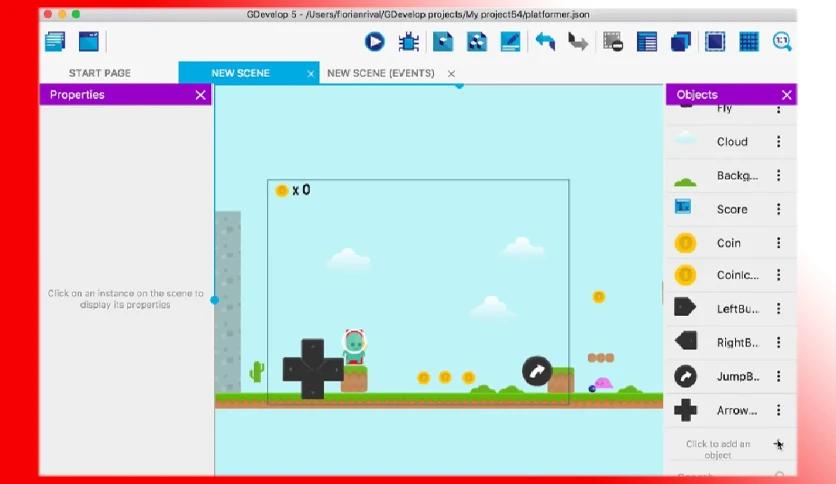The width and height of the screenshot is (836, 484).
Task: Close the Properties panel
Action: pyautogui.click(x=200, y=95)
